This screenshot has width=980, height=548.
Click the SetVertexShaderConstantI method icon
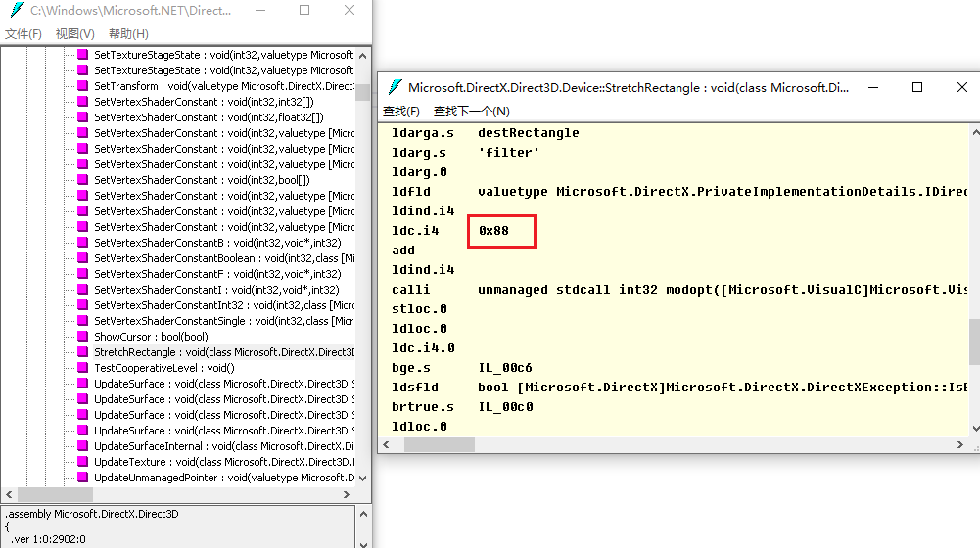[x=82, y=290]
